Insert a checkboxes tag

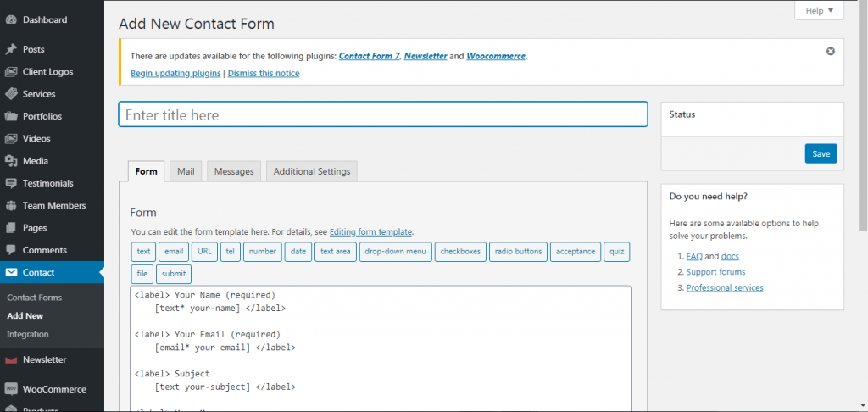[x=460, y=252]
